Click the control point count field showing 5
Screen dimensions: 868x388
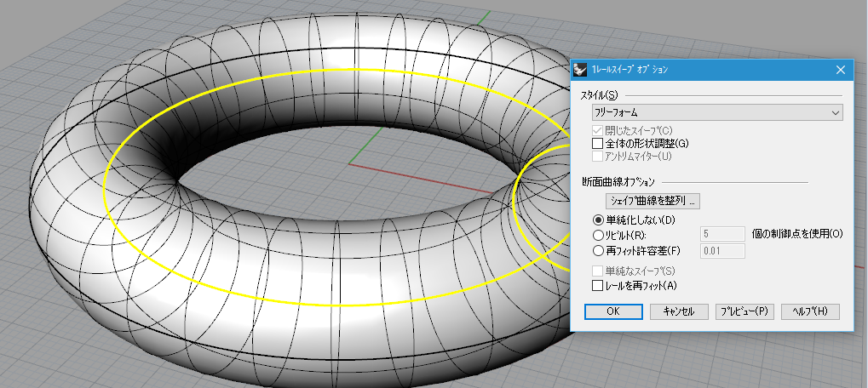(722, 234)
